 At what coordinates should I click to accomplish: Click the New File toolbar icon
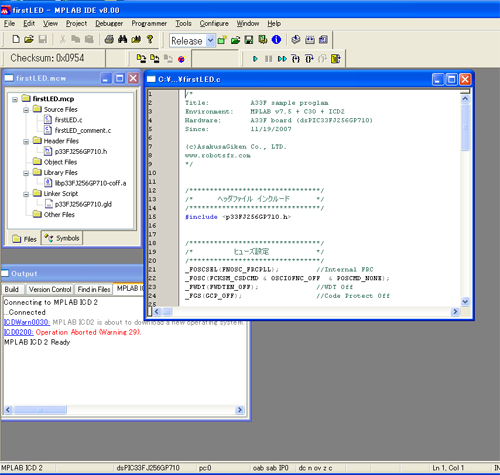[16, 39]
